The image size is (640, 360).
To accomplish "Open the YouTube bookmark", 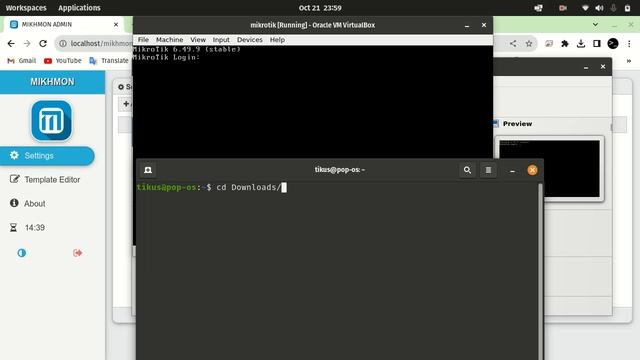I will pyautogui.click(x=62, y=60).
